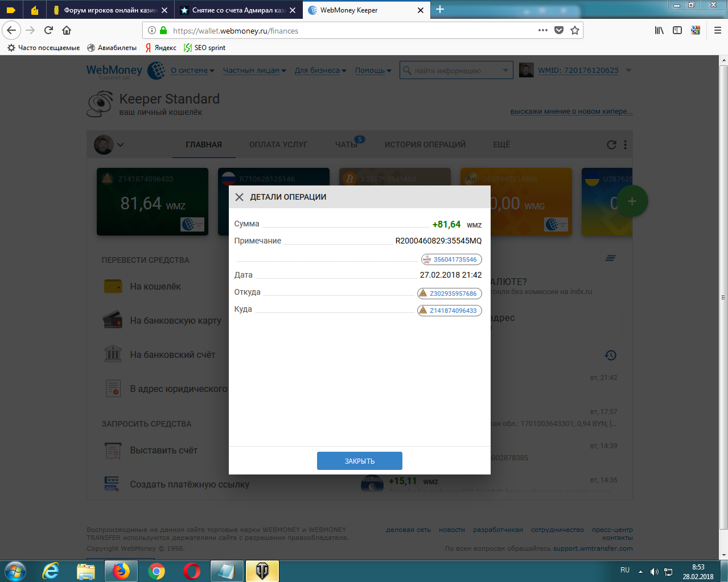Screen dimensions: 728x582
Task: Open ЧАТЫ tab
Action: click(346, 145)
